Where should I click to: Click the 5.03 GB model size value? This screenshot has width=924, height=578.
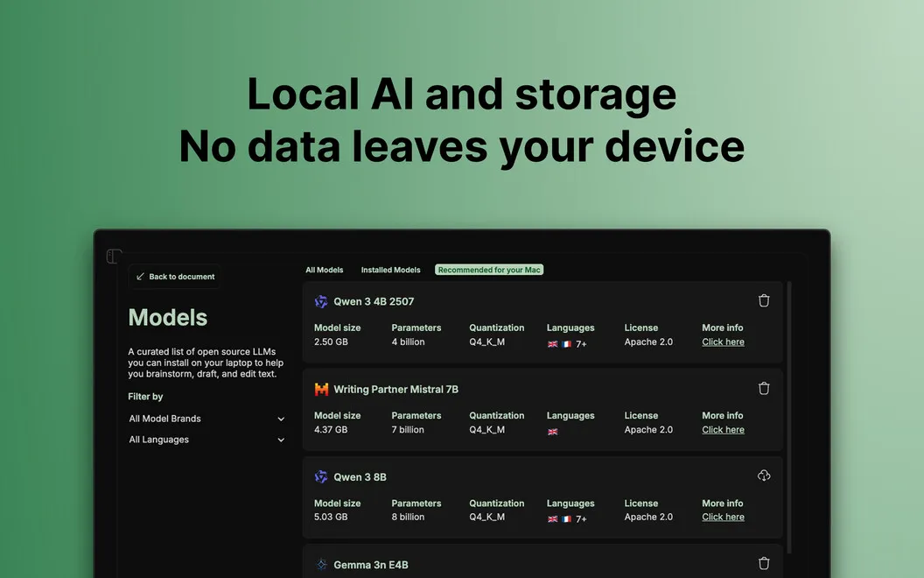(331, 517)
